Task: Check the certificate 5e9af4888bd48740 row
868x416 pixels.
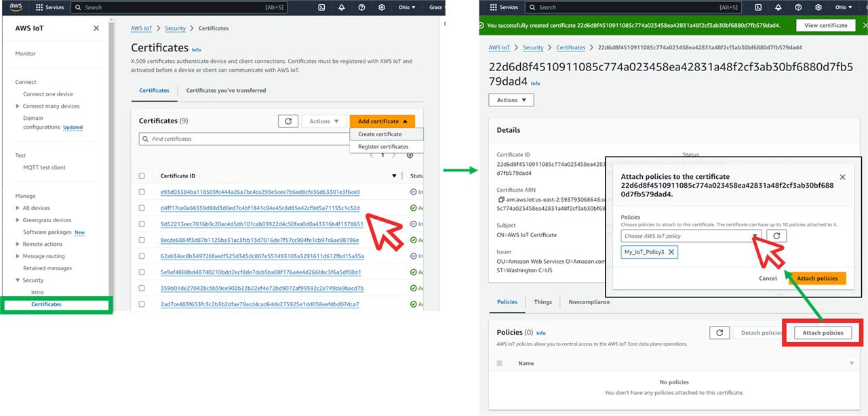Action: tap(142, 272)
